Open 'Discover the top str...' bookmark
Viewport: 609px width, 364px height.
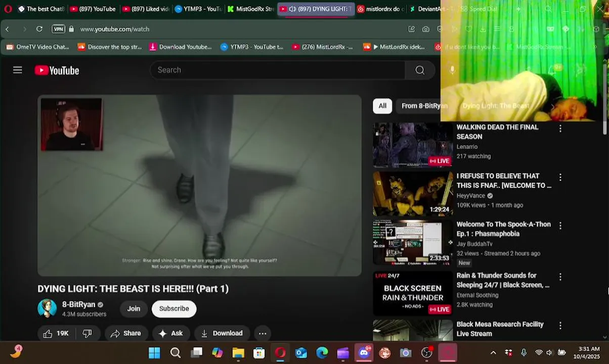110,47
